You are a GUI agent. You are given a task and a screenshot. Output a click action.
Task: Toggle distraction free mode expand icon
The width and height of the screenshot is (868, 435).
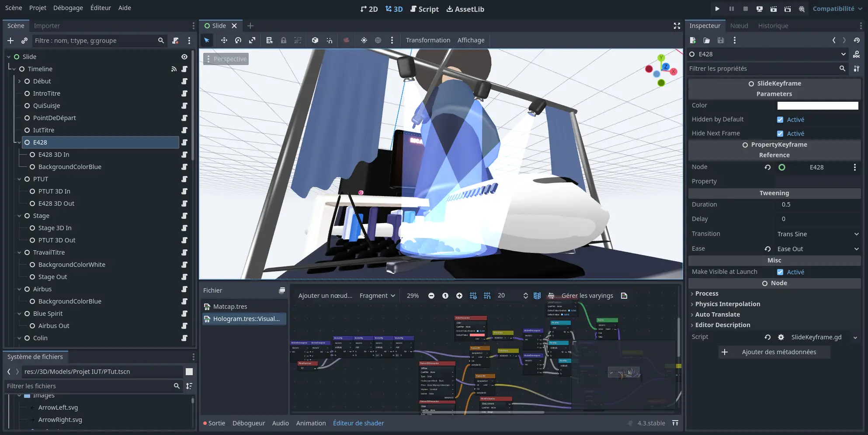[677, 26]
